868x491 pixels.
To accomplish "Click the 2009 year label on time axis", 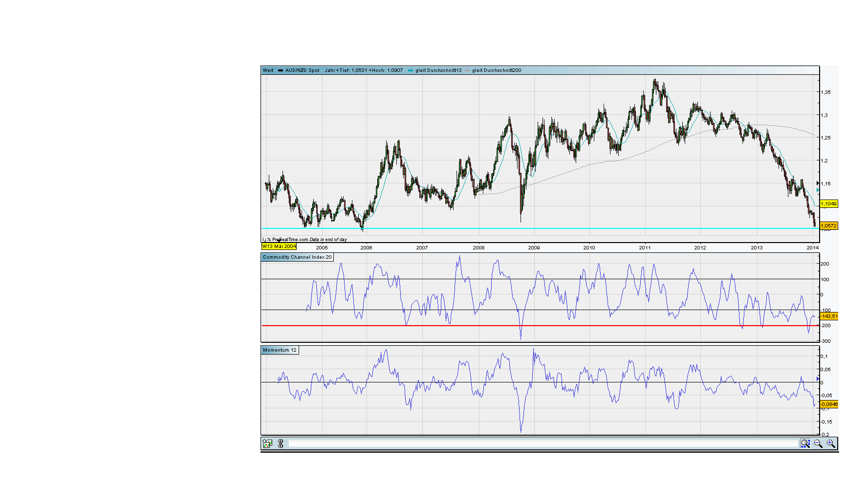I will (x=534, y=248).
